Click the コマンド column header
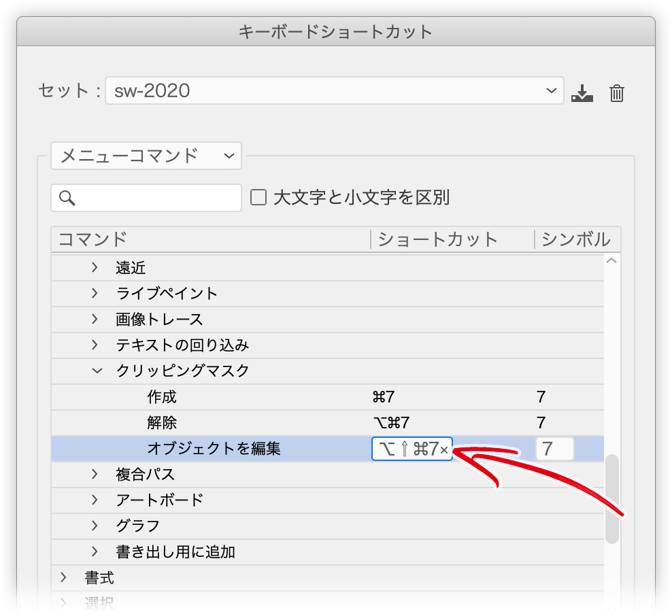 (93, 239)
